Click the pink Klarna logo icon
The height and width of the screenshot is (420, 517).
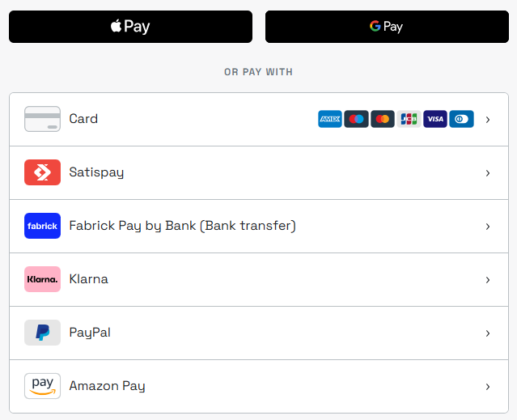[x=43, y=279]
